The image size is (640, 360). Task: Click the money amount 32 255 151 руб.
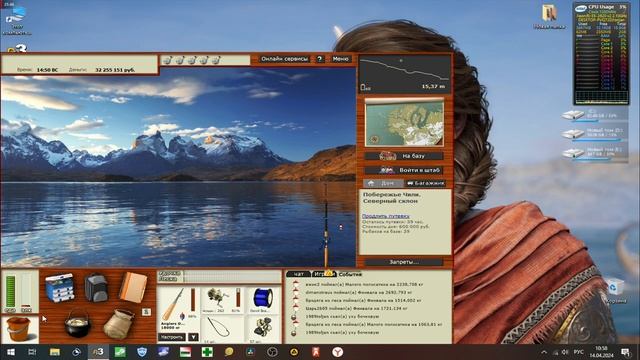[x=115, y=70]
